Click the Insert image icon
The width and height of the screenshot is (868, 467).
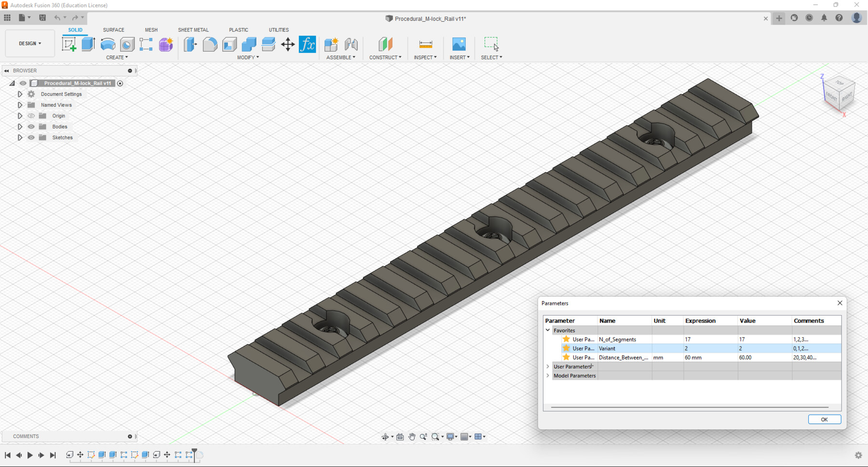[x=459, y=44]
